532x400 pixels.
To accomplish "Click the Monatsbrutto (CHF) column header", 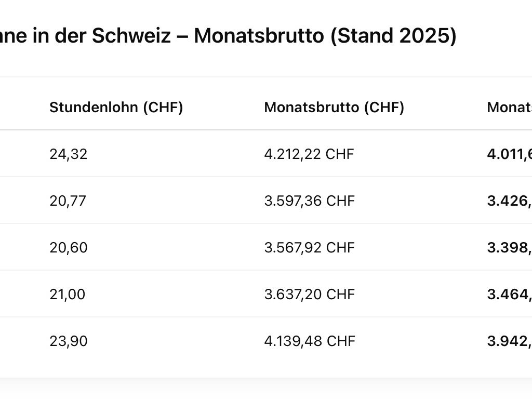I will 334,108.
